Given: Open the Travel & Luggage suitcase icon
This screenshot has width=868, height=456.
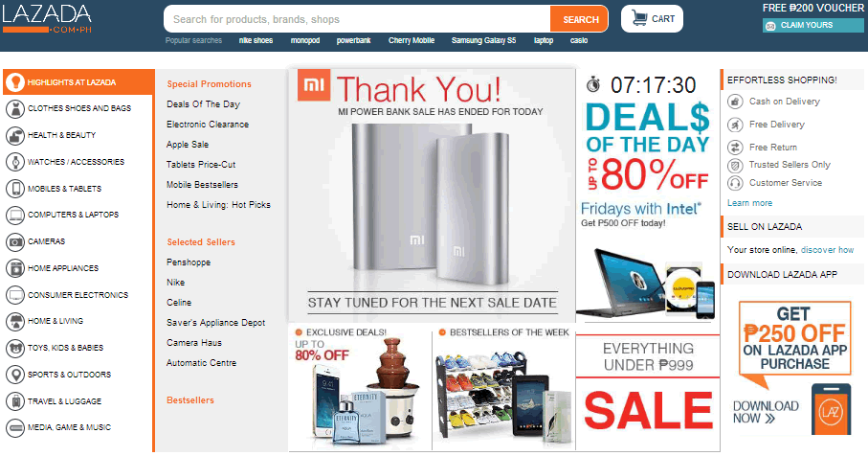Looking at the screenshot, I should (x=15, y=401).
